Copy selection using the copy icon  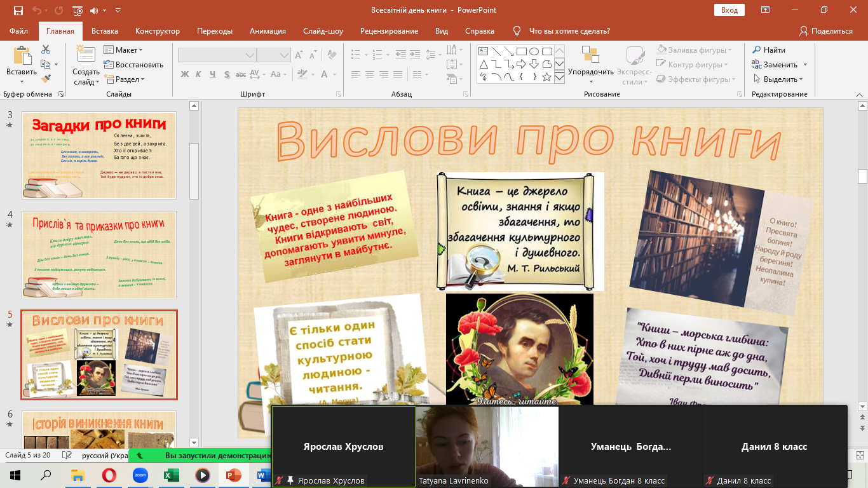pos(46,64)
